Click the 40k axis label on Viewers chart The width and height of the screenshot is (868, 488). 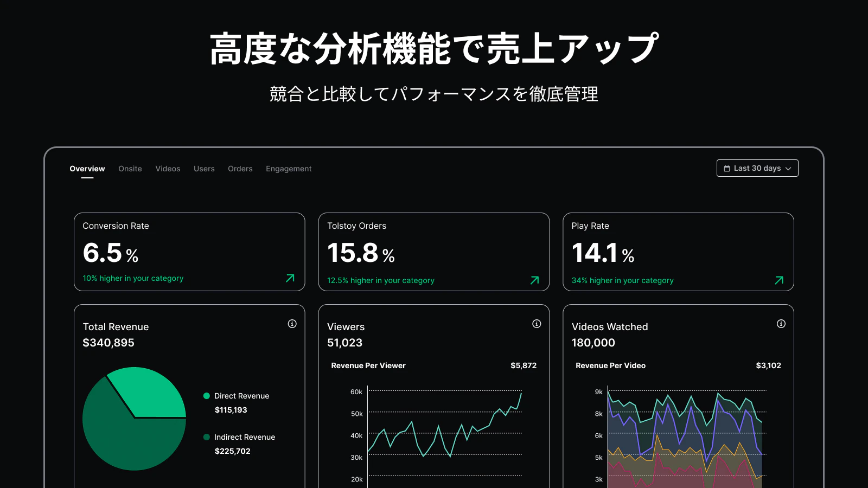pos(356,436)
